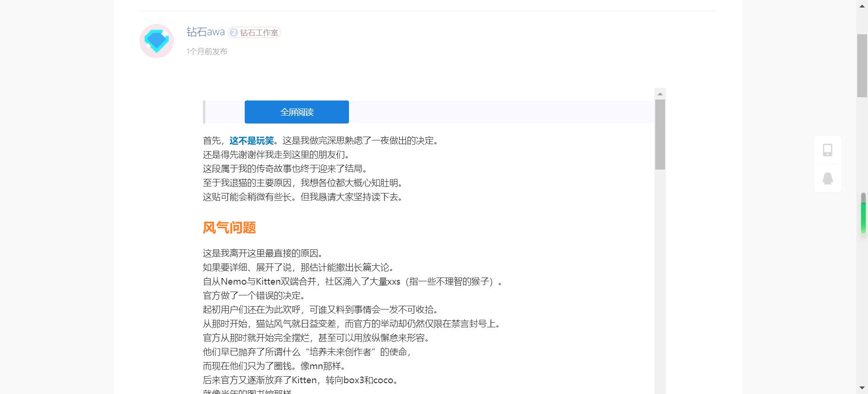Screen dimensions: 868x394
Task: Click the article panel scroll-up arrow
Action: pos(660,94)
